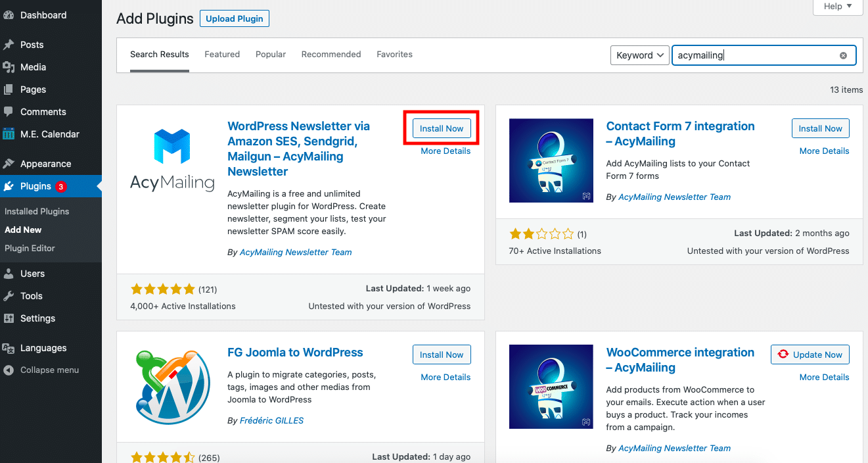Click the star rating of FG Joomla to WordPress

(x=163, y=457)
